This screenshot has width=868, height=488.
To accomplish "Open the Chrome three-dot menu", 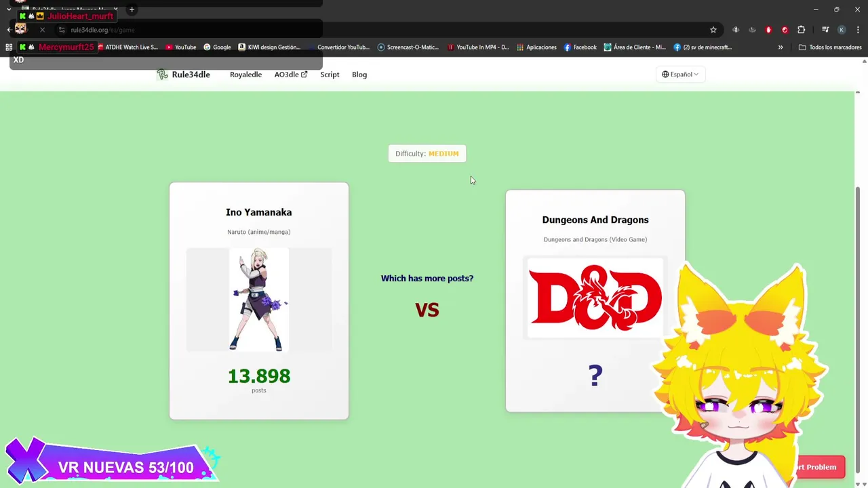I will pyautogui.click(x=858, y=30).
